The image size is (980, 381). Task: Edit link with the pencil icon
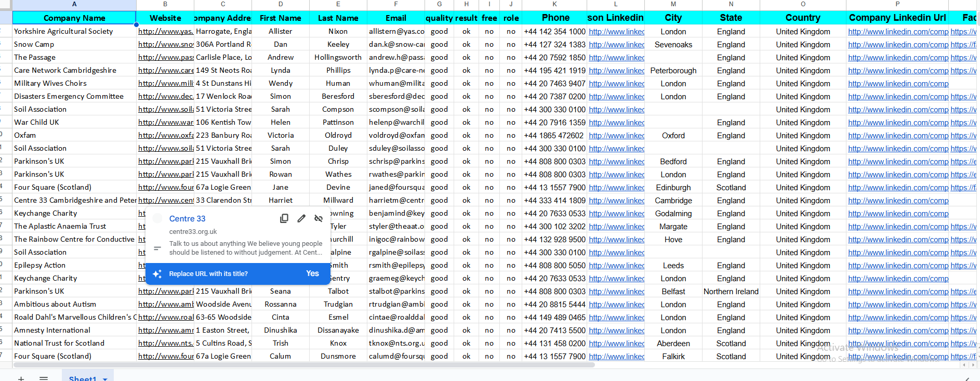pyautogui.click(x=301, y=219)
